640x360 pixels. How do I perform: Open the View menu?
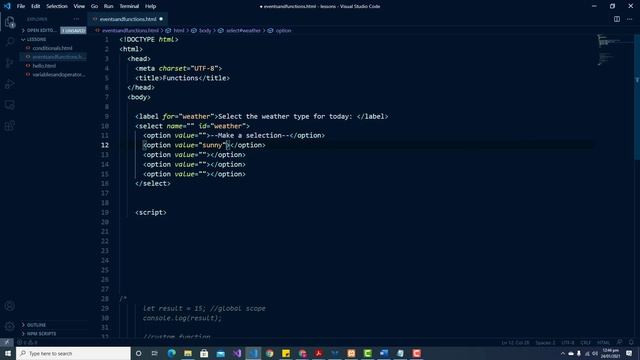[79, 6]
